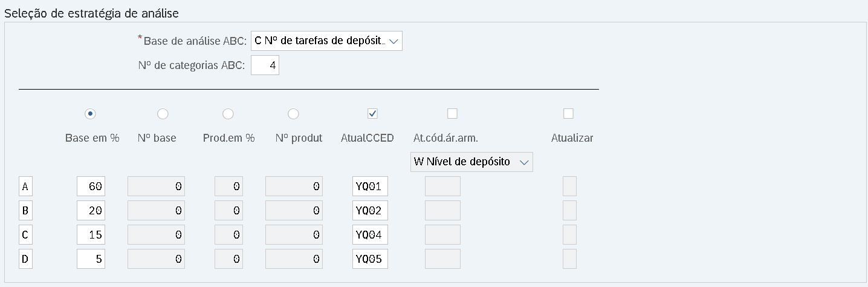
Task: Click the Base em % field for category D
Action: 91,259
